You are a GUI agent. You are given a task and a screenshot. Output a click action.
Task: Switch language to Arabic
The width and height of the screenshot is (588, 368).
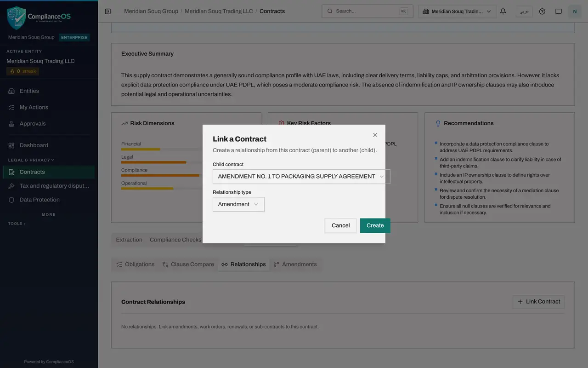[x=524, y=11]
